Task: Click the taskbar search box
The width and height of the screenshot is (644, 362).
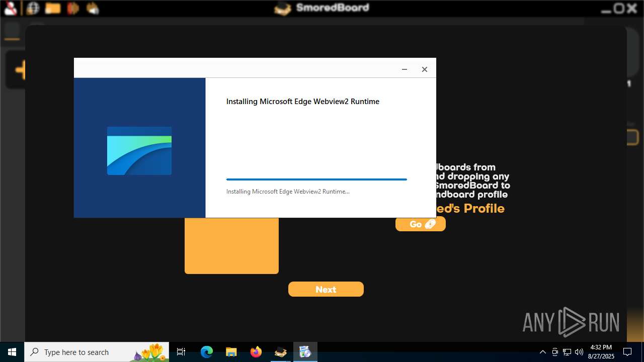Action: click(97, 352)
